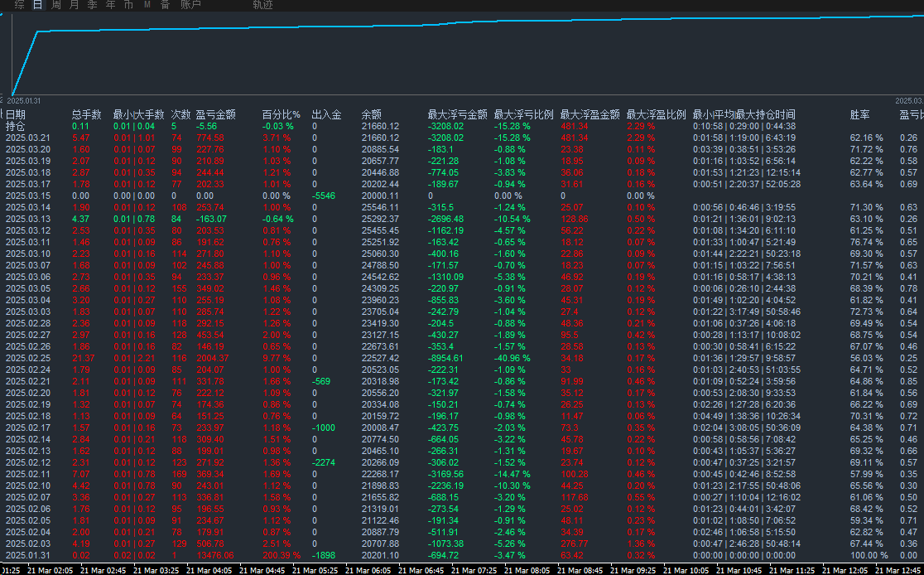Click the 21 Mar 10:05 timeline label

coord(686,570)
